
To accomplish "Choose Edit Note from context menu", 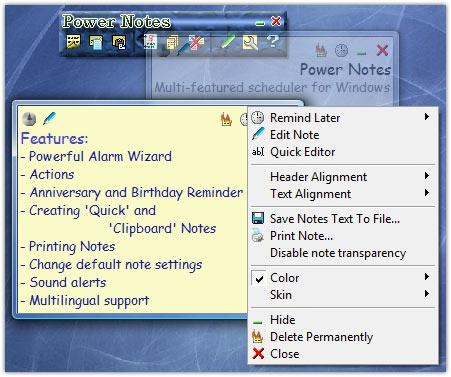I will coord(343,135).
